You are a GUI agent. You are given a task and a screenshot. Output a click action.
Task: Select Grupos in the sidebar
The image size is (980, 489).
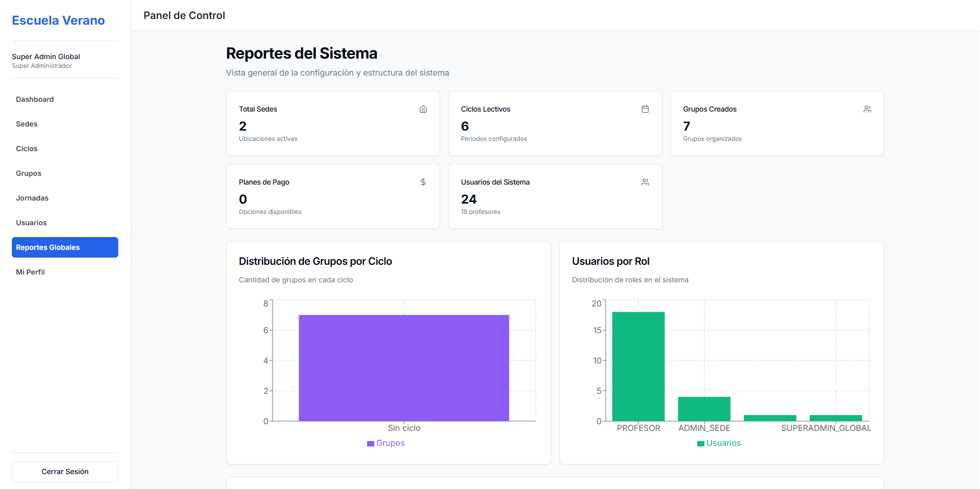point(65,173)
